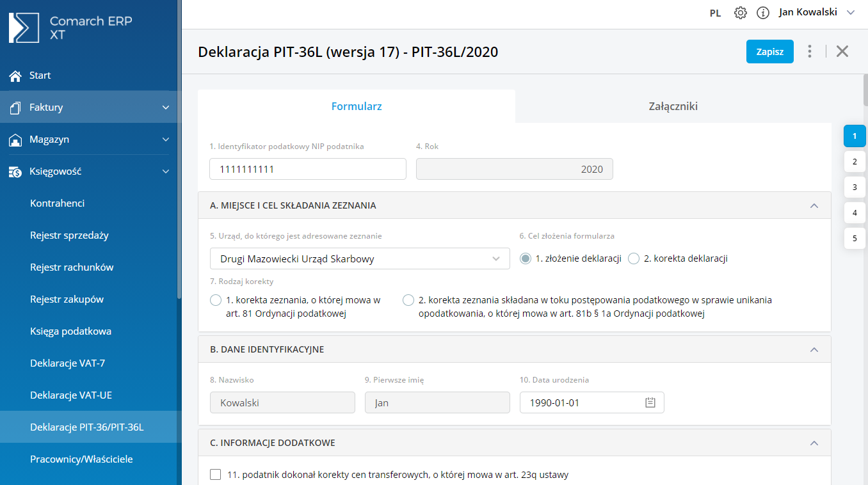Click the Start home icon in sidebar
868x485 pixels.
pos(15,76)
